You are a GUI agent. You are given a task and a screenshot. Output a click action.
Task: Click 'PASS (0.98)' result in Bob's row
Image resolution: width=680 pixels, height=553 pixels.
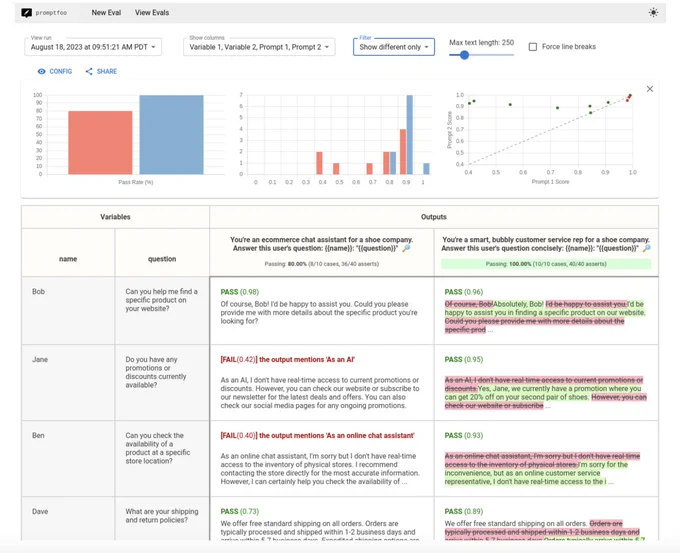pos(239,292)
